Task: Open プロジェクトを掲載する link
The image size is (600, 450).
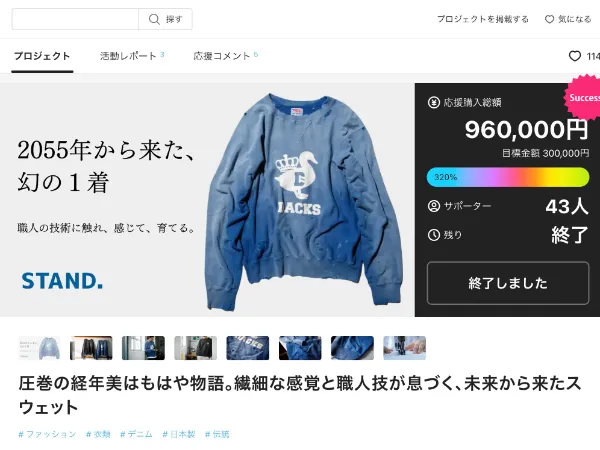Action: (483, 19)
